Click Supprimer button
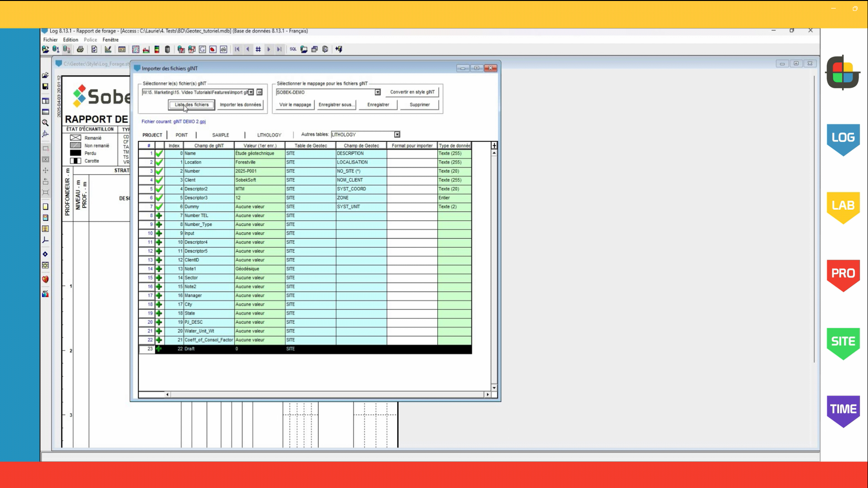Viewport: 868px width, 488px height. point(420,105)
